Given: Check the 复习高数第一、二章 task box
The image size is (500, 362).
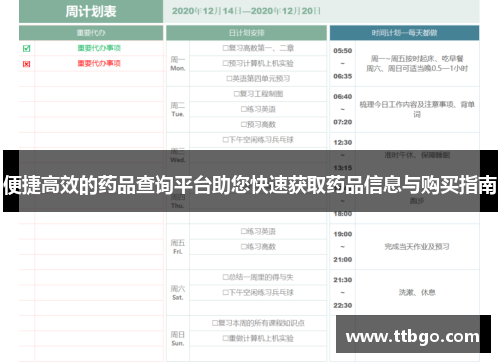Looking at the screenshot, I should (x=225, y=48).
